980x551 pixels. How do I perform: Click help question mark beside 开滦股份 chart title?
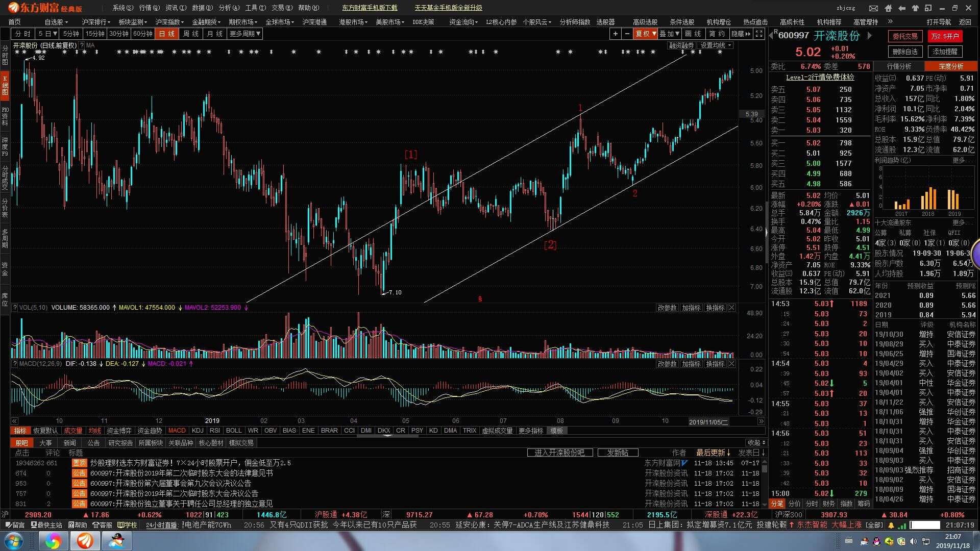click(x=82, y=45)
